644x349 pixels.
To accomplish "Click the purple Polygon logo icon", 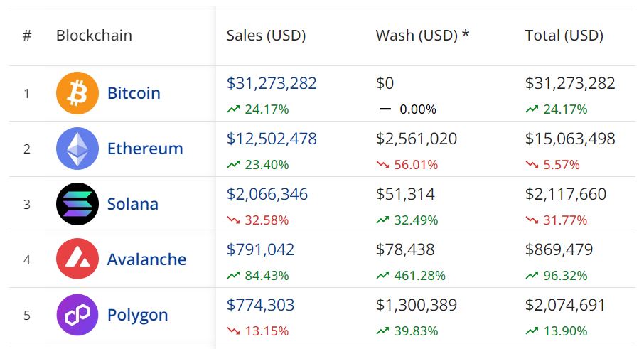I will point(77,315).
